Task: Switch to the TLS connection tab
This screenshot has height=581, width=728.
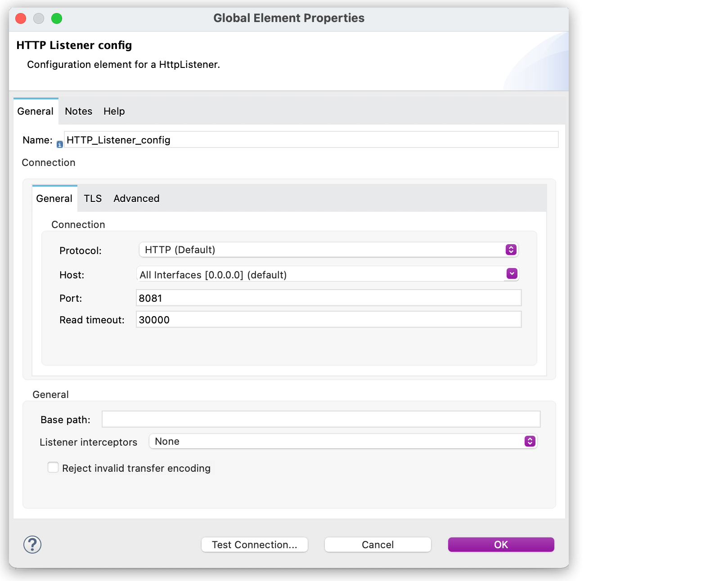Action: (93, 198)
